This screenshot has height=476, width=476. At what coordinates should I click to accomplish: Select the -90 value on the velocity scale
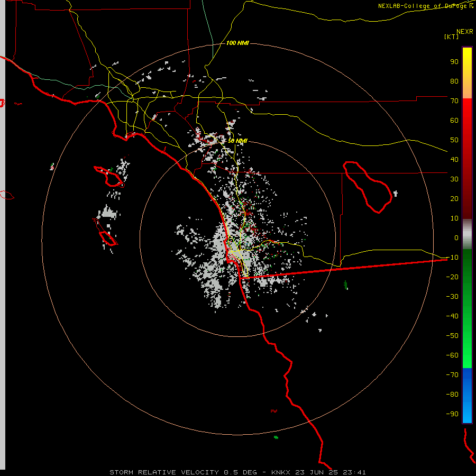click(452, 414)
